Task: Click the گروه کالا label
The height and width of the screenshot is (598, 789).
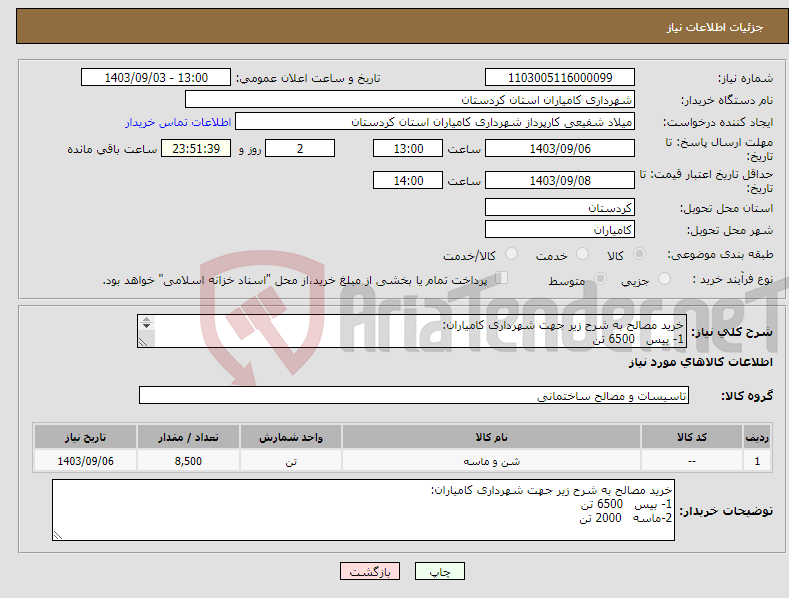Action: 747,396
